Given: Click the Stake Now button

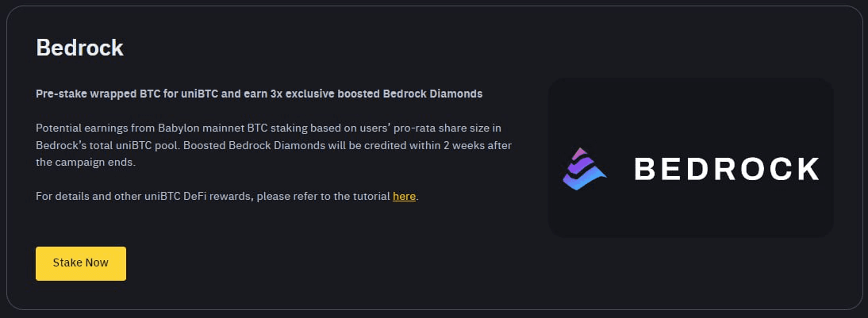Looking at the screenshot, I should tap(81, 263).
